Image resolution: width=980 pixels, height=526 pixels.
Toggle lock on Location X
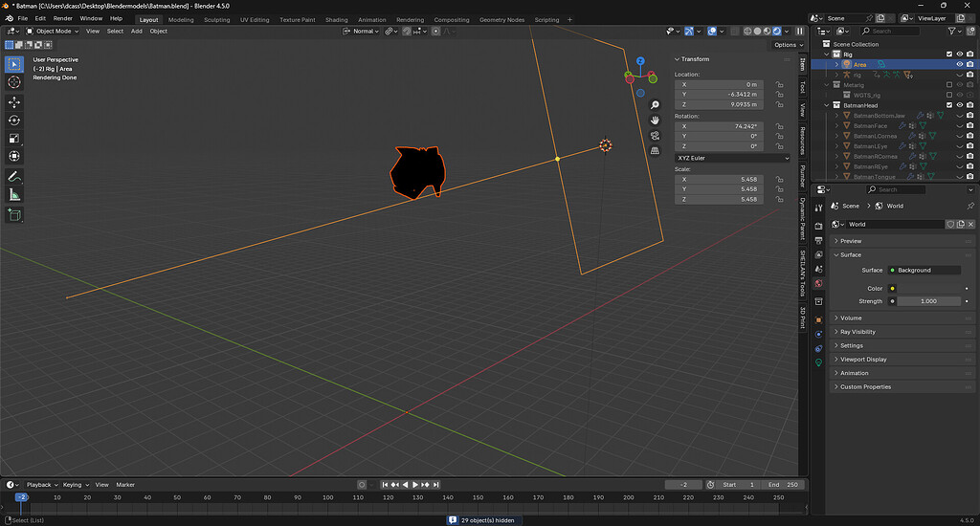779,84
